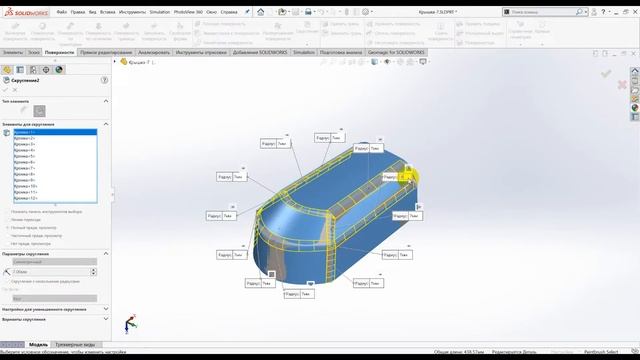This screenshot has width=640, height=360.
Task: Open the View Settings monitor icon
Action: (423, 62)
